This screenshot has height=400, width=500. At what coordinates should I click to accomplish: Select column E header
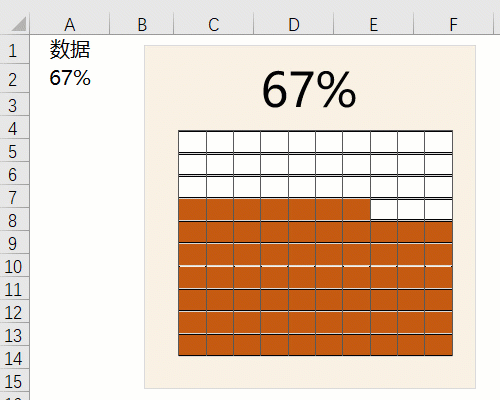pyautogui.click(x=374, y=24)
